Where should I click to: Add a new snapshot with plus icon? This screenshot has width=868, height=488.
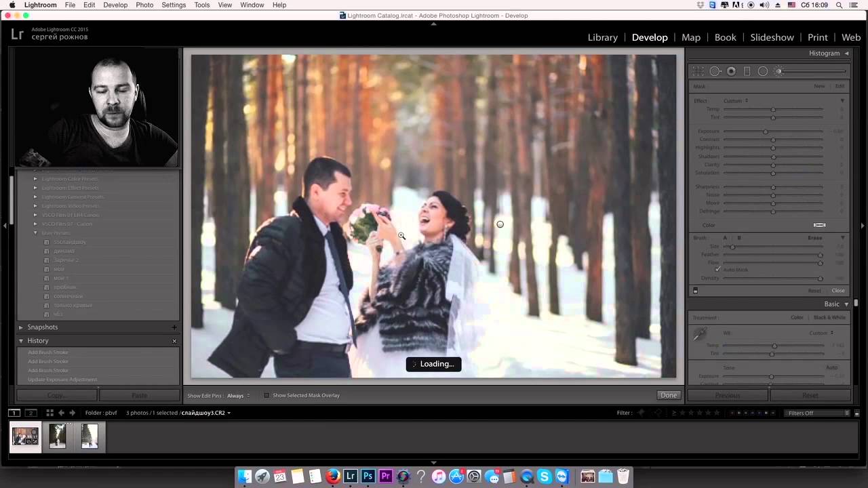pos(174,327)
